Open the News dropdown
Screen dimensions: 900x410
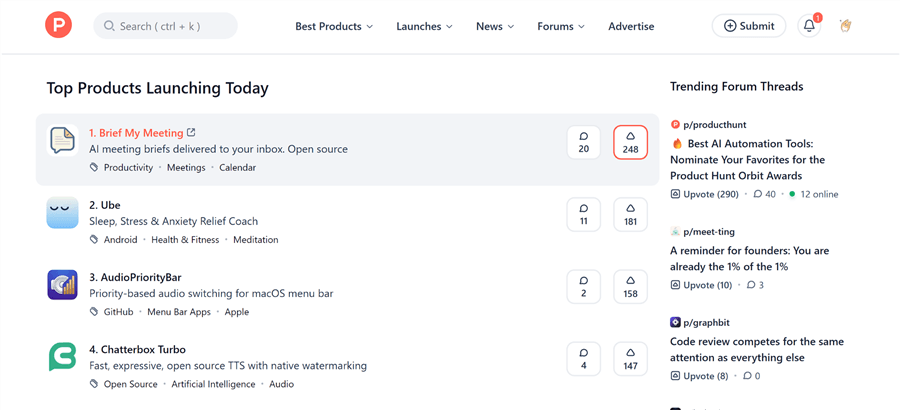(x=495, y=26)
